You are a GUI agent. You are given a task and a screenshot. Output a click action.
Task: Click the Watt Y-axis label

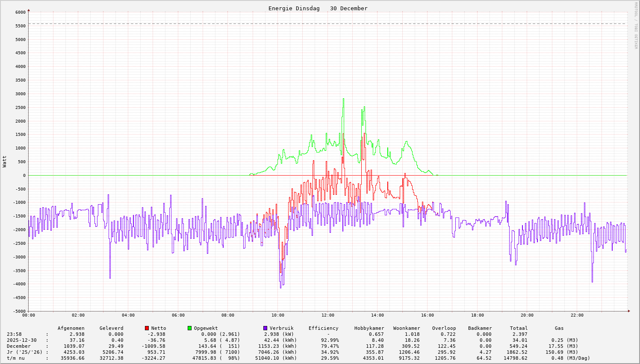click(5, 161)
